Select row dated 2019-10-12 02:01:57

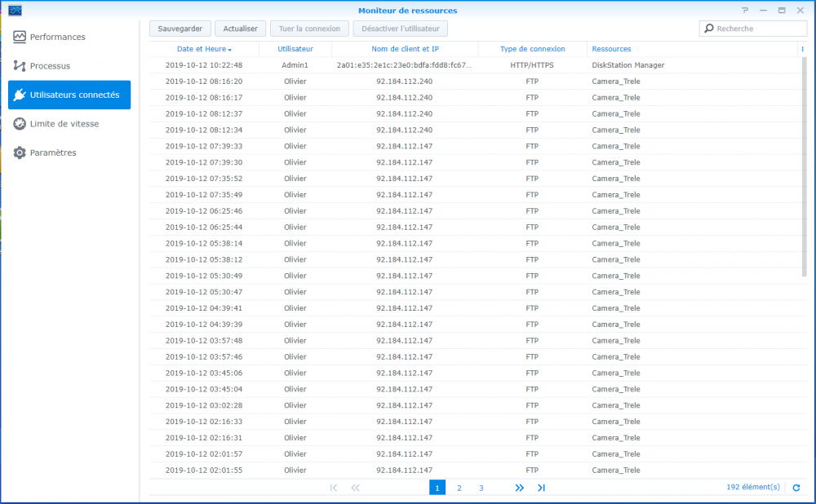[475, 453]
